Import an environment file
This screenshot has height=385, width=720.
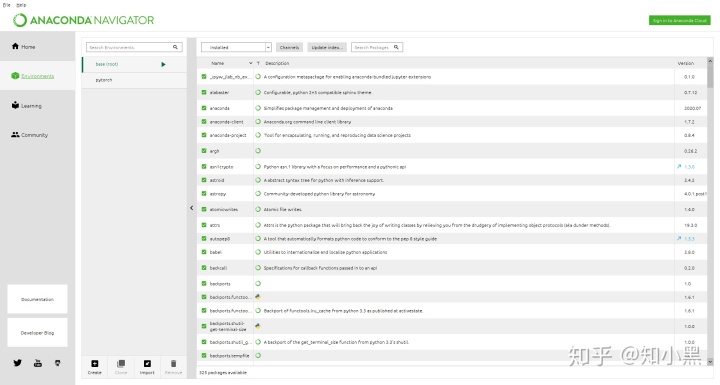147,367
